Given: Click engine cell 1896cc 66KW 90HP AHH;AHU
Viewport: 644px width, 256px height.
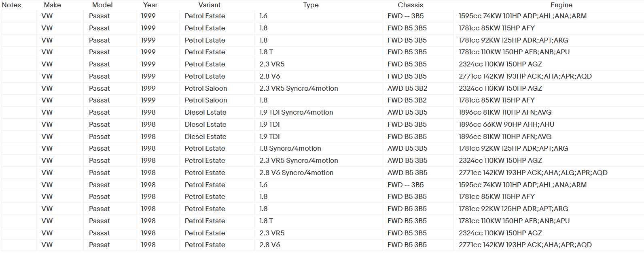Looking at the screenshot, I should click(x=506, y=124).
